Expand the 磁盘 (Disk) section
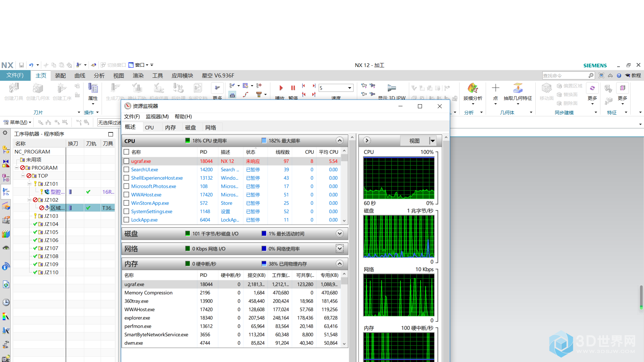Viewport: 644px width, 362px height. [x=339, y=234]
